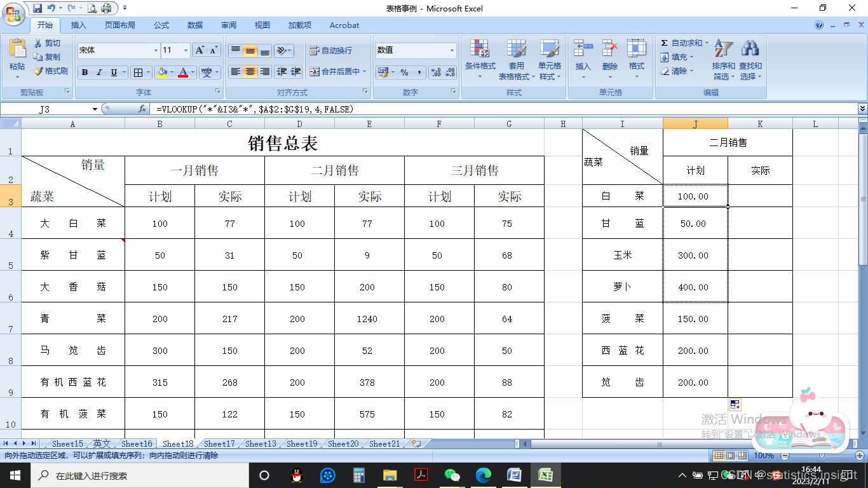The image size is (868, 488).
Task: Apply the cell borders button
Action: (x=138, y=72)
